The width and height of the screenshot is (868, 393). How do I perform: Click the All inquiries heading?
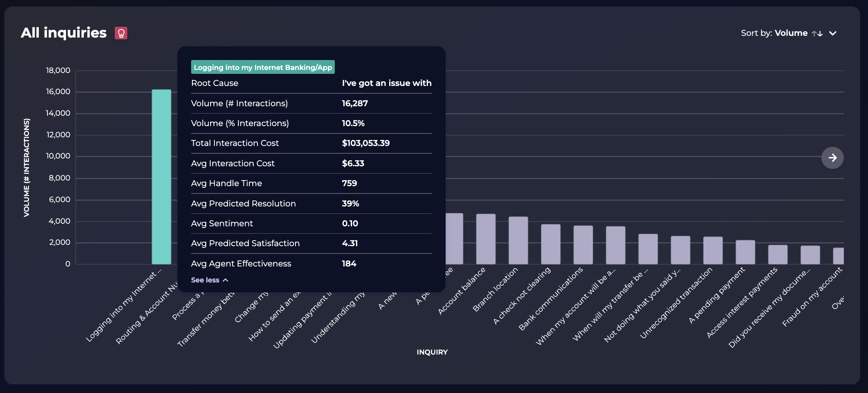(63, 32)
